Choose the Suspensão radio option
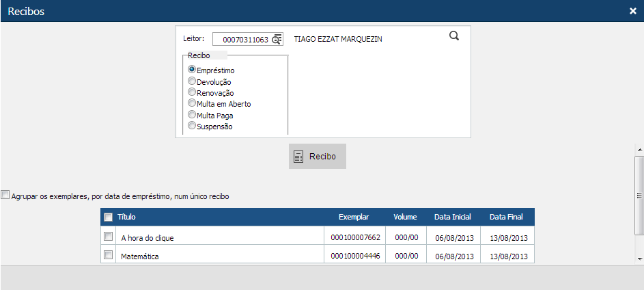644x290 pixels. (192, 126)
